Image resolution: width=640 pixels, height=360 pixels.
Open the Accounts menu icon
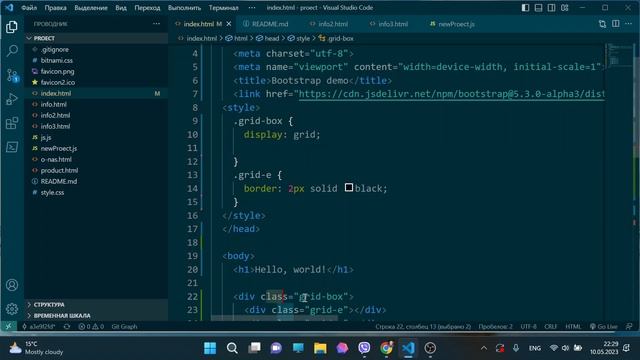(12, 285)
